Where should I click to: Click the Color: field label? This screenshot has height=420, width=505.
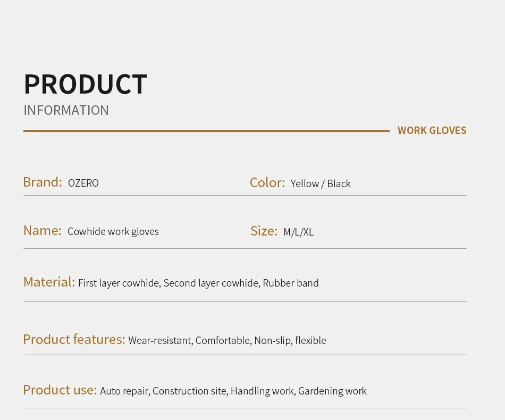267,183
